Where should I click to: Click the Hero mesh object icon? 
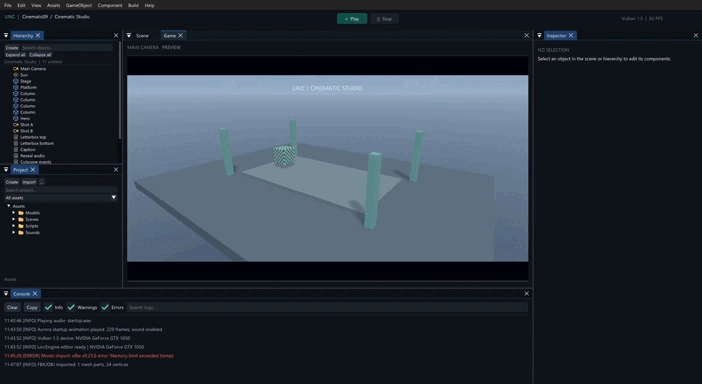point(16,118)
